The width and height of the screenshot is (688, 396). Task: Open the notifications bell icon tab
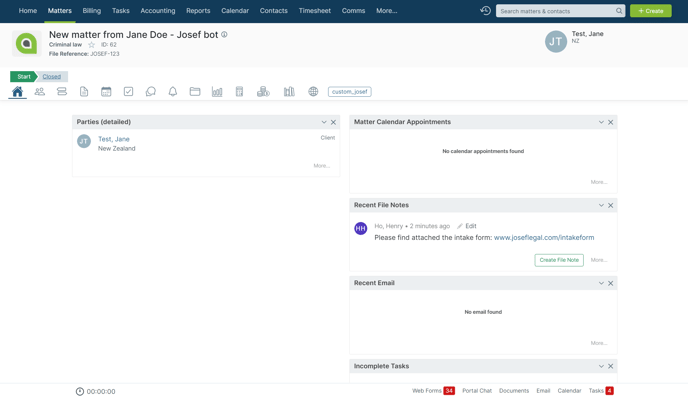(173, 92)
